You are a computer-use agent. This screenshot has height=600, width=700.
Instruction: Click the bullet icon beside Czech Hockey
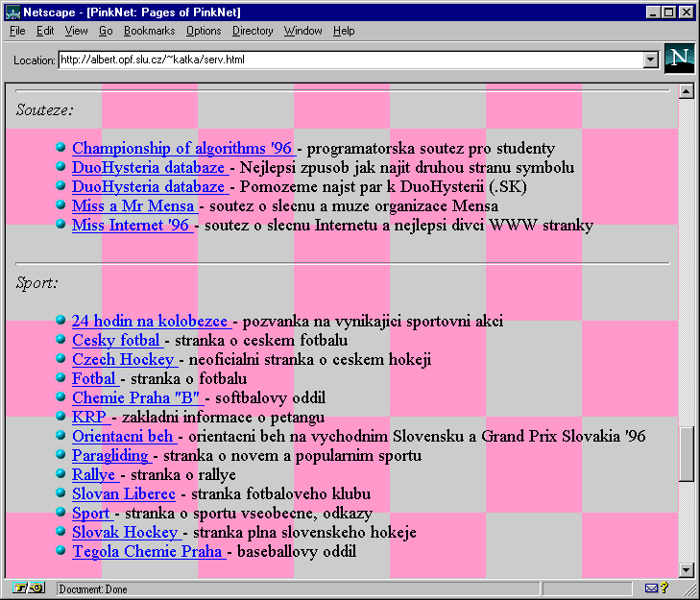60,358
